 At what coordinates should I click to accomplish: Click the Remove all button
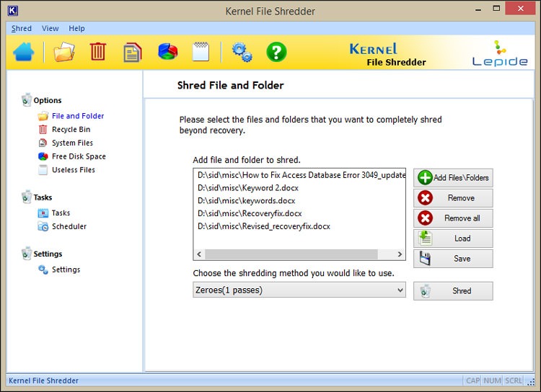[453, 218]
